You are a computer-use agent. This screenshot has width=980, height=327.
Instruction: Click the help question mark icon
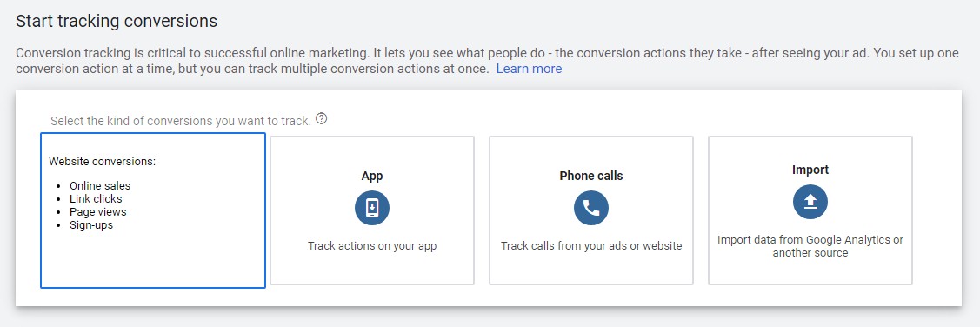coord(321,118)
